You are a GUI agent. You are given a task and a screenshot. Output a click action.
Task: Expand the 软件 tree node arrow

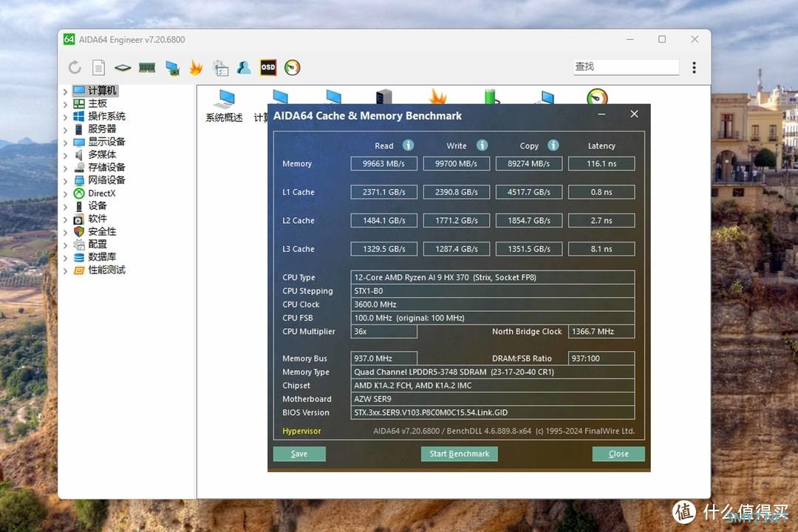coord(65,219)
